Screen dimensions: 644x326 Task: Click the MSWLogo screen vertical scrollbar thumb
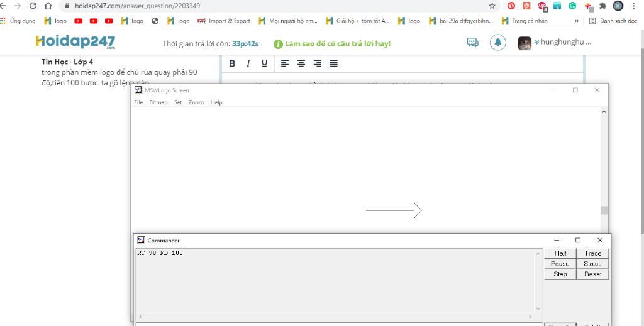coord(604,210)
